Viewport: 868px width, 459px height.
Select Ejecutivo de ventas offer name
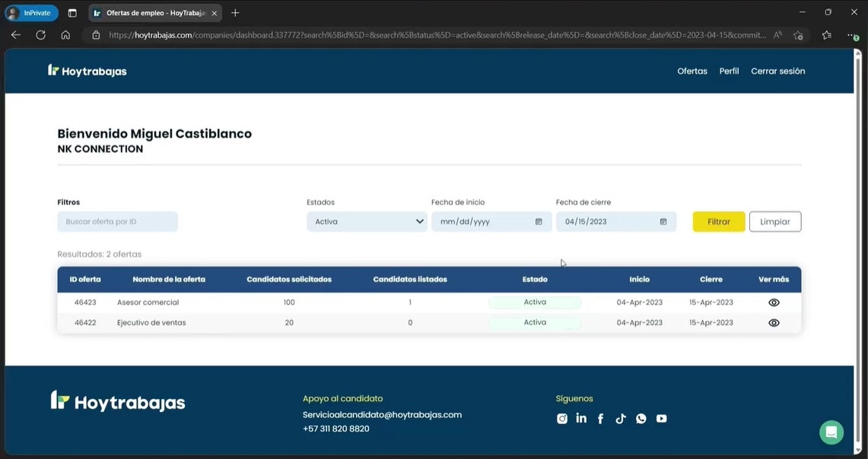tap(151, 322)
